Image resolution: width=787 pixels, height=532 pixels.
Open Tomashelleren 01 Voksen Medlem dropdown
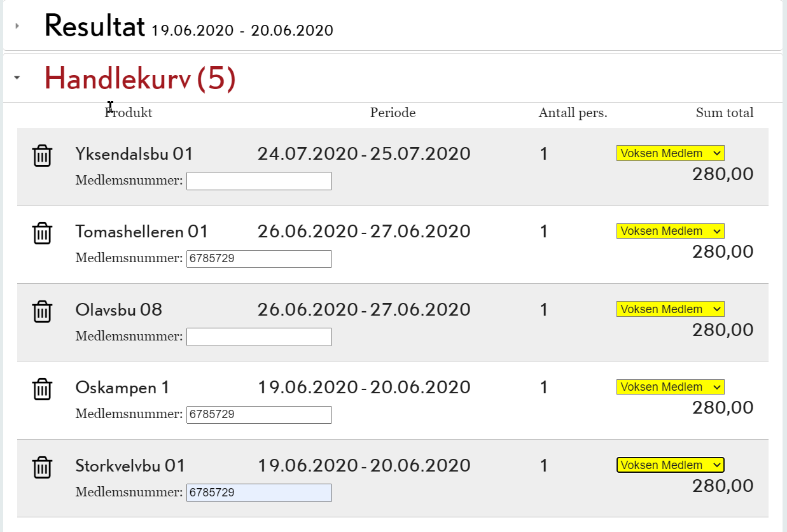point(670,231)
